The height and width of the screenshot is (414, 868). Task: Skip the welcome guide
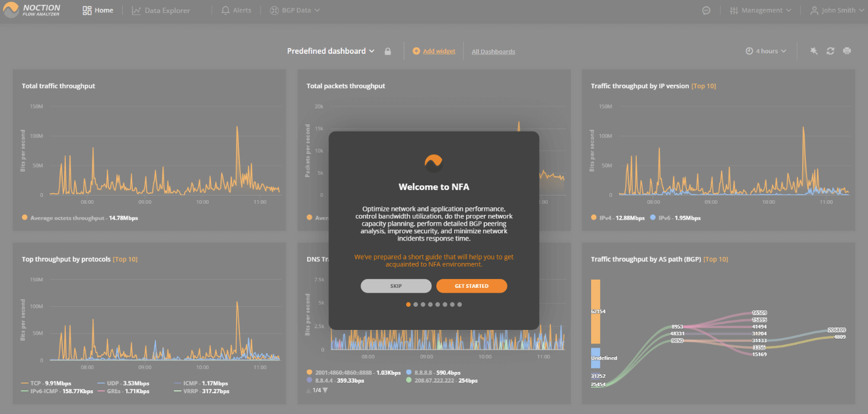[x=396, y=286]
